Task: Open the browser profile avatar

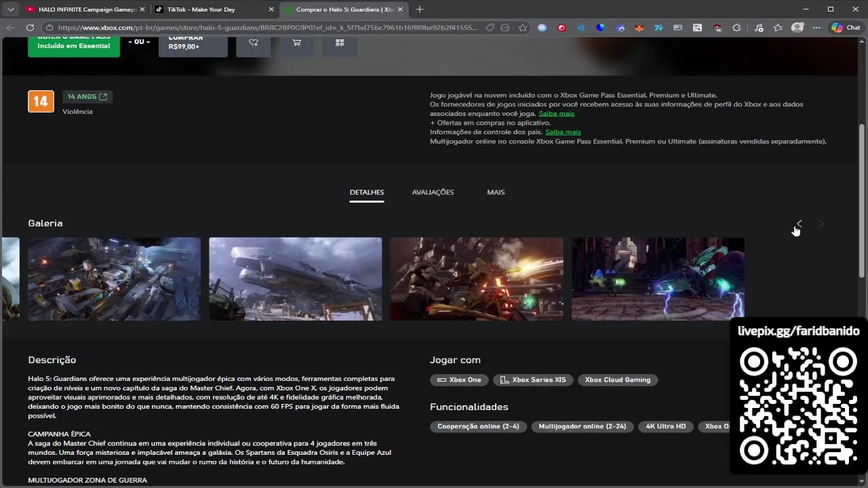Action: tap(797, 28)
